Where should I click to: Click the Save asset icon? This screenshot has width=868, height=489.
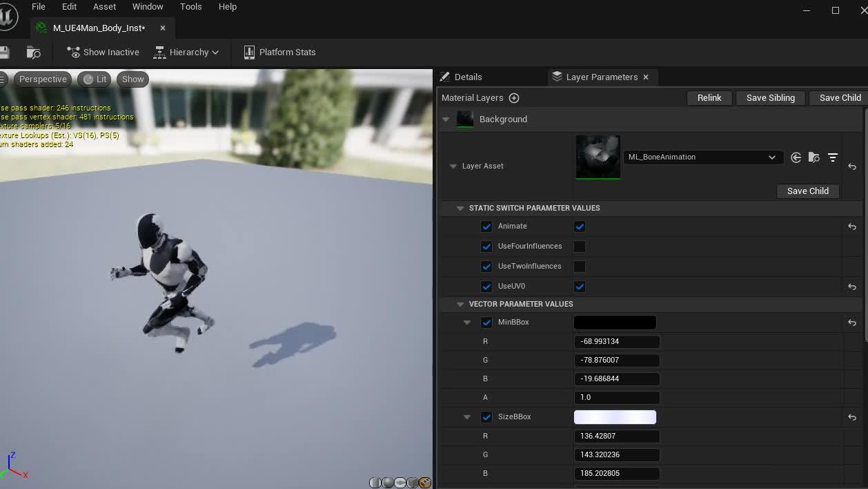[x=3, y=52]
